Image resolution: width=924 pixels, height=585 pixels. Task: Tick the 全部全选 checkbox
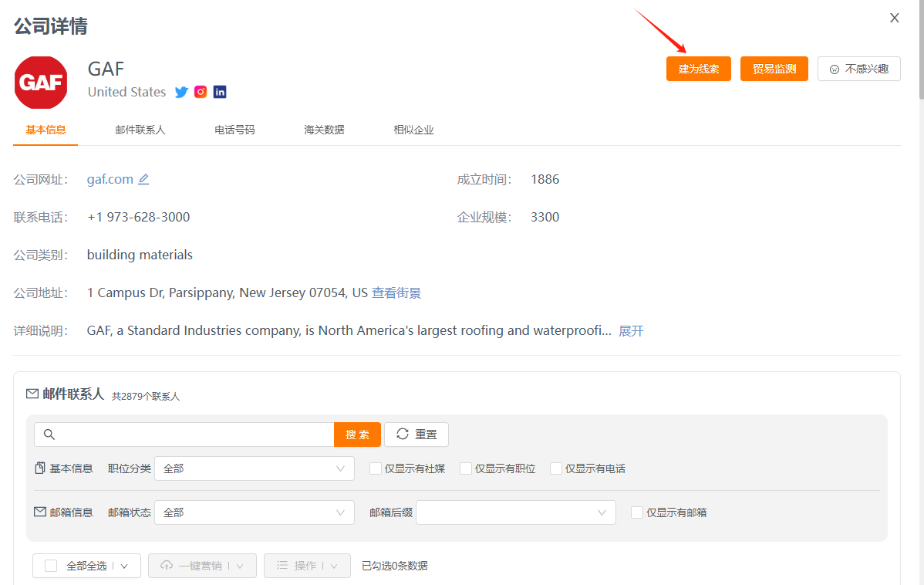pyautogui.click(x=51, y=566)
